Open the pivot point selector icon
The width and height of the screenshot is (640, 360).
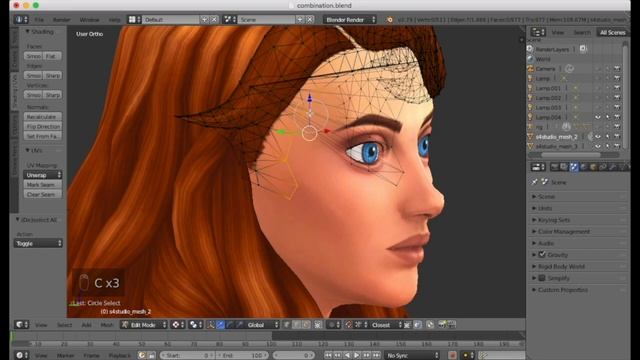click(196, 324)
